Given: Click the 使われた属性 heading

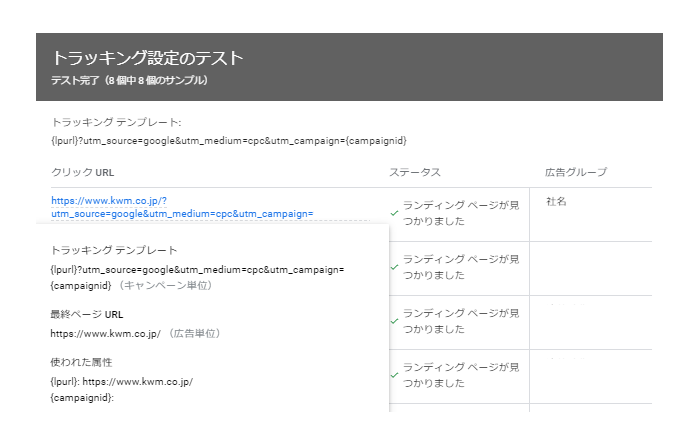Looking at the screenshot, I should tap(81, 362).
